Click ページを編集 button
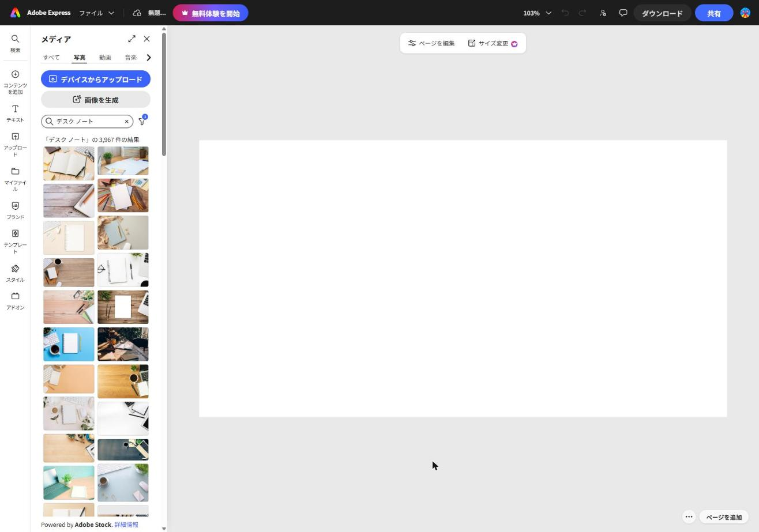This screenshot has width=759, height=532. [431, 43]
